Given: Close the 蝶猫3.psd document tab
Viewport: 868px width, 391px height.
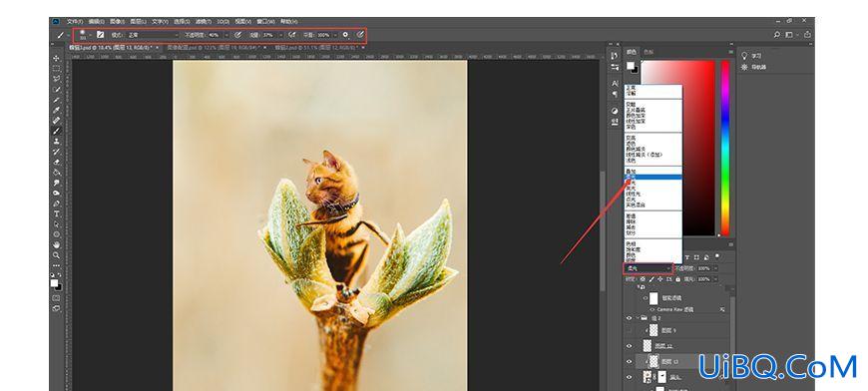Looking at the screenshot, I should tap(158, 48).
